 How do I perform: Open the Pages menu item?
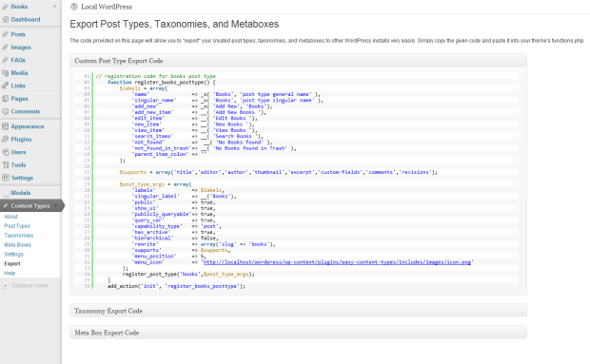coord(19,99)
